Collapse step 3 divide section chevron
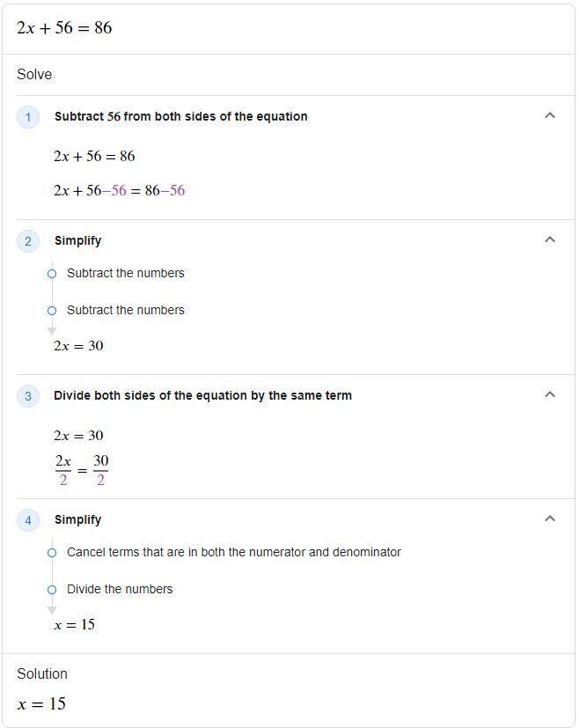Viewport: 579px width, 728px height. (550, 394)
